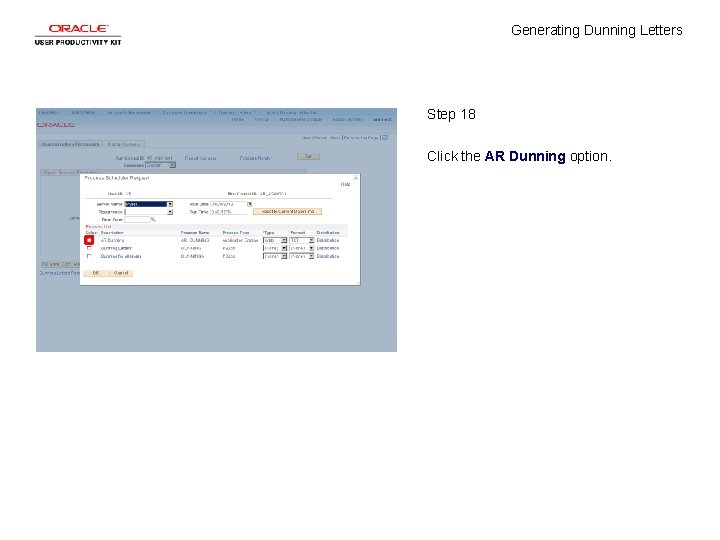720x540 pixels.
Task: Switch to the first page tab on the background page
Action: [70, 144]
